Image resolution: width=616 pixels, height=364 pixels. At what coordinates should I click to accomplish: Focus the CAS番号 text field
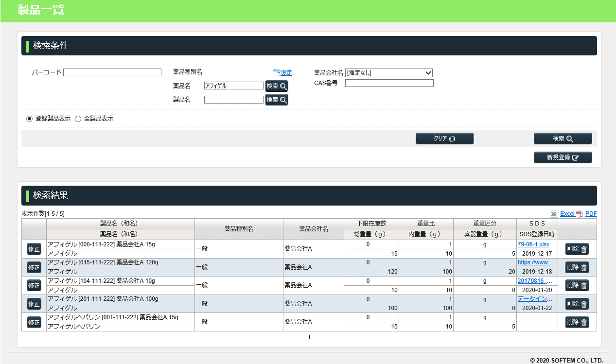(389, 83)
